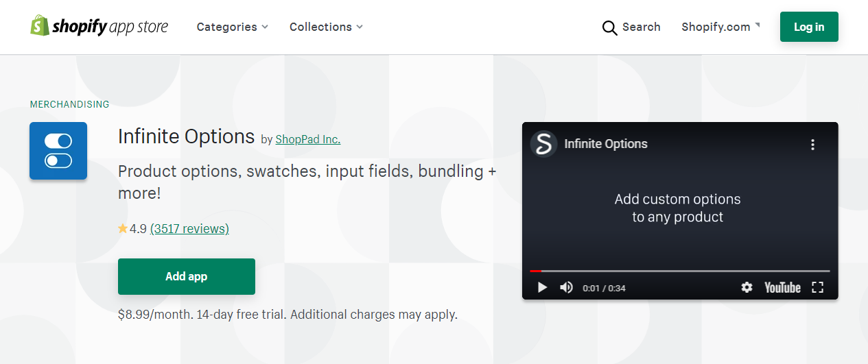Open the Shopify.com dropdown

[720, 27]
